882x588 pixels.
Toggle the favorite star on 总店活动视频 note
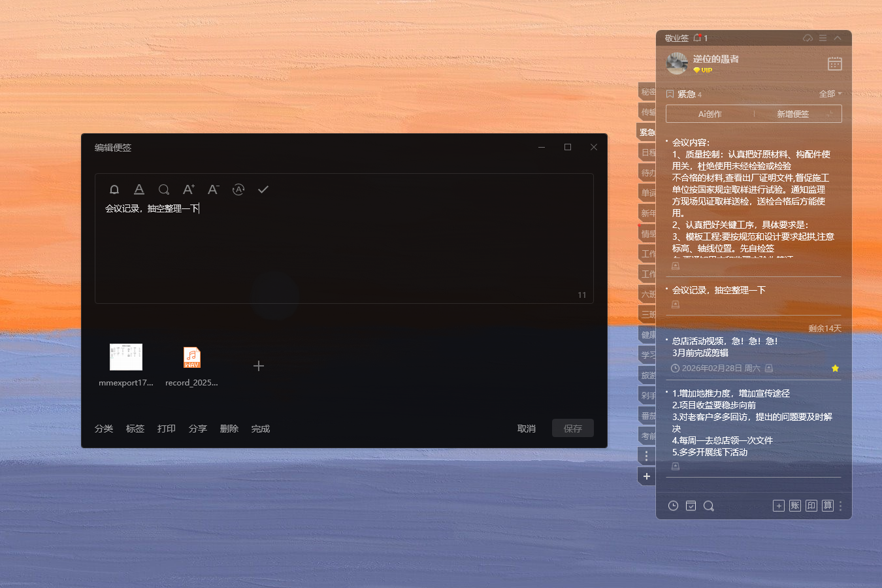[835, 368]
